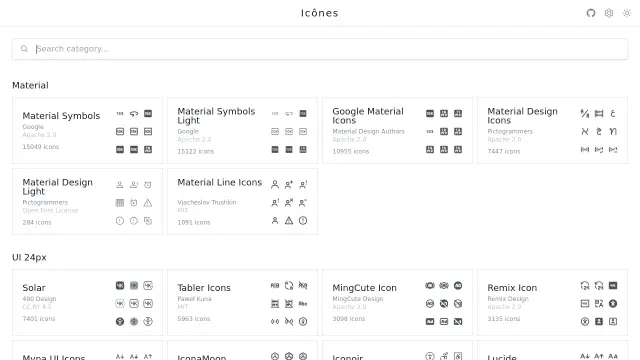This screenshot has height=360, width=640.
Task: Click the first preview icon in Solar
Action: [x=120, y=286]
